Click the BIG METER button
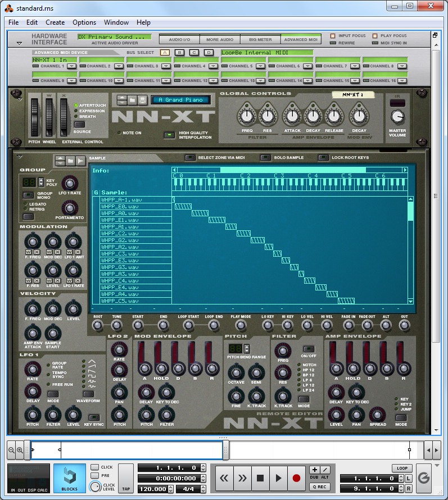 [x=260, y=39]
